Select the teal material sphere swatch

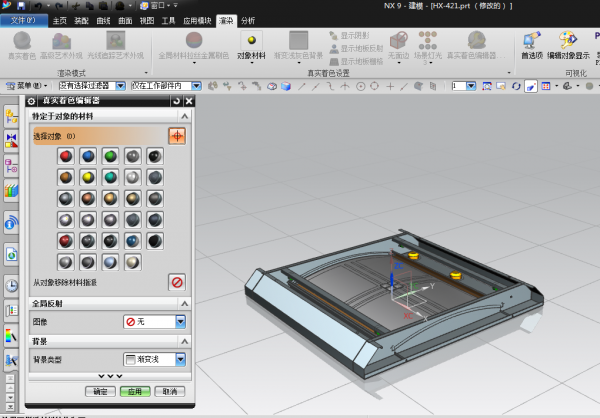click(110, 177)
